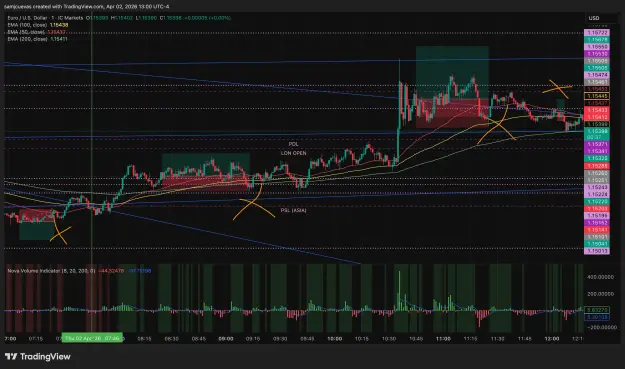Click the 10:30 time axis label
This screenshot has width=625, height=369.
[389, 339]
